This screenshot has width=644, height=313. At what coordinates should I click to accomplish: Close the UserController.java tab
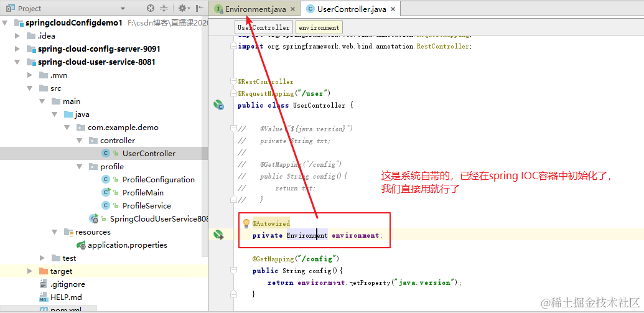coord(393,9)
